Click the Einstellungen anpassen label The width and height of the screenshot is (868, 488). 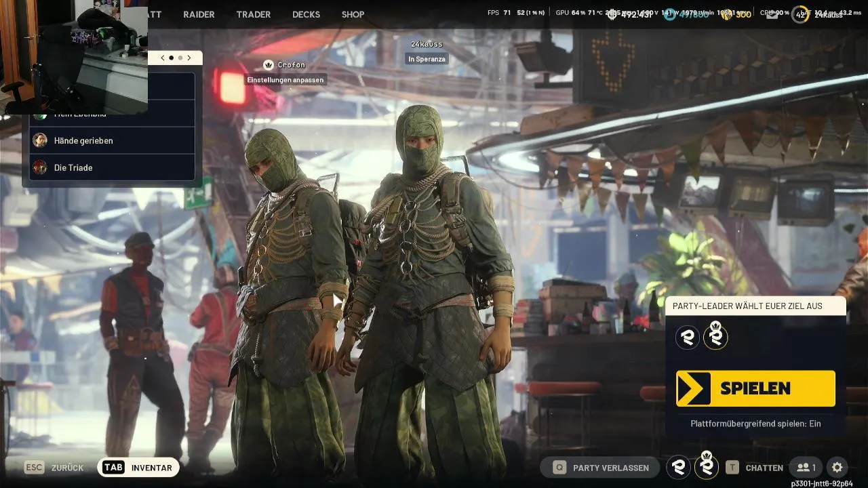pos(285,80)
